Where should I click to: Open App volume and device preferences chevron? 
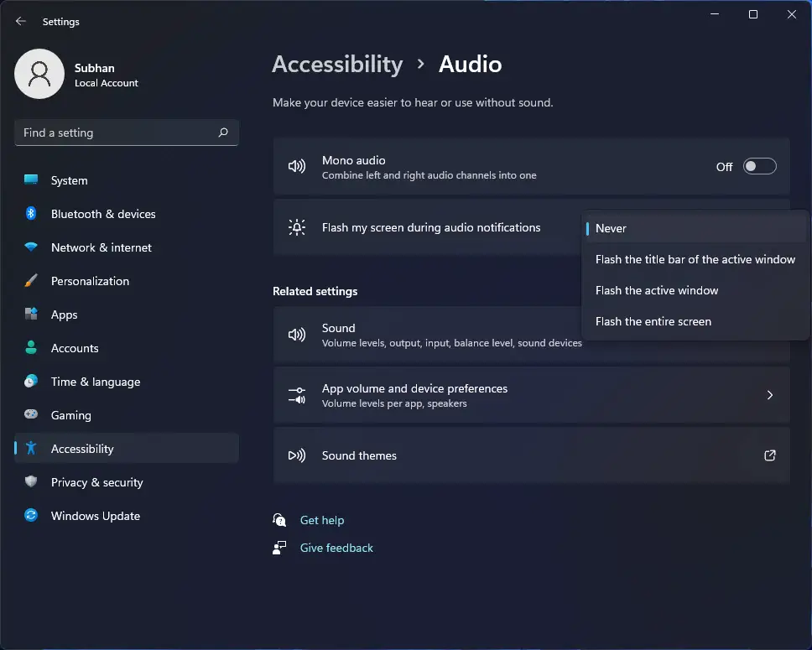[770, 395]
